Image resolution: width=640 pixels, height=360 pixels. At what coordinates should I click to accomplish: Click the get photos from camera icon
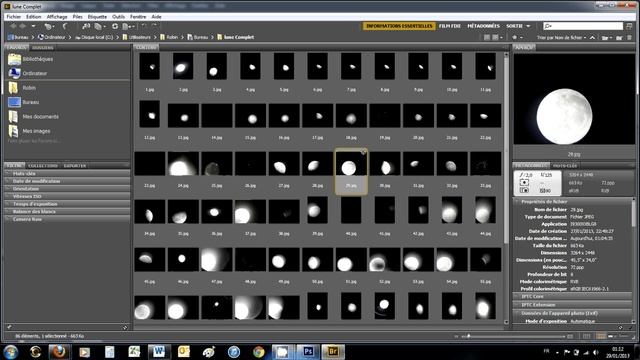click(x=86, y=26)
